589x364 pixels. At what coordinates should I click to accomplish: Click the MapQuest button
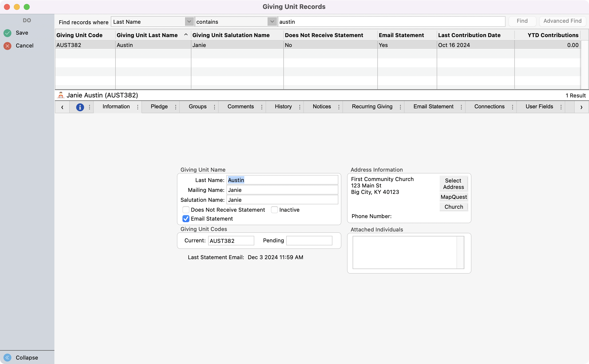tap(453, 197)
